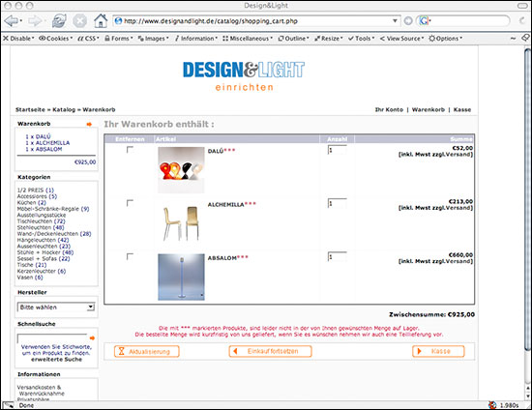Viewport: 532px width, 410px height.
Task: Open the Resize toolbar menu
Action: [x=329, y=39]
